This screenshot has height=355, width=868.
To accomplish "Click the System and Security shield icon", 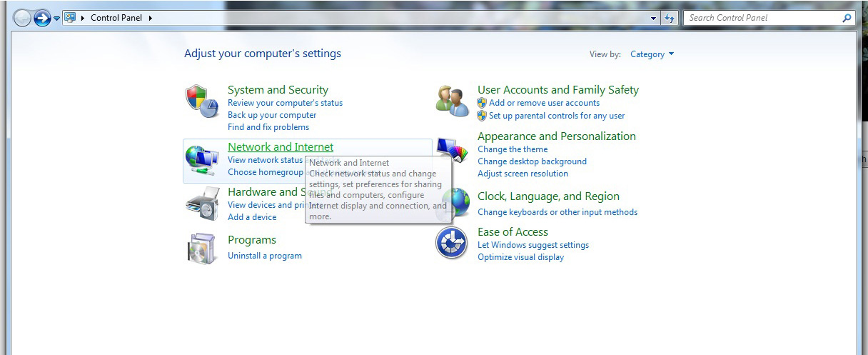I will click(x=201, y=101).
